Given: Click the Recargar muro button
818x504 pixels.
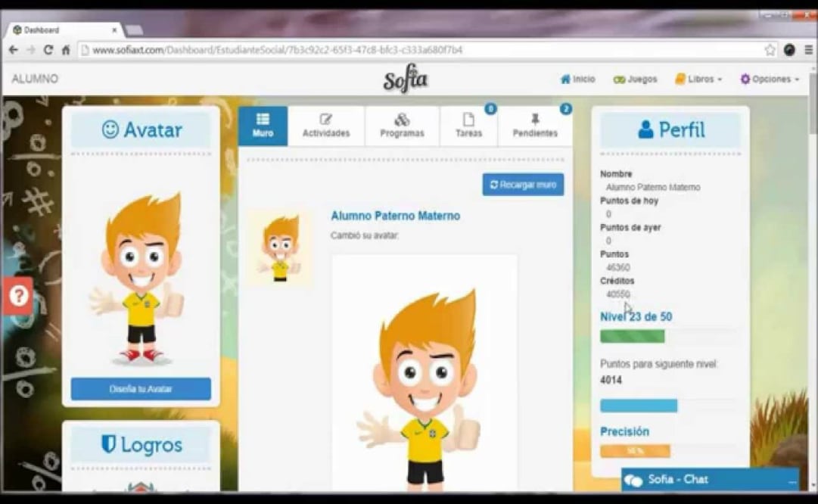Looking at the screenshot, I should coord(522,184).
